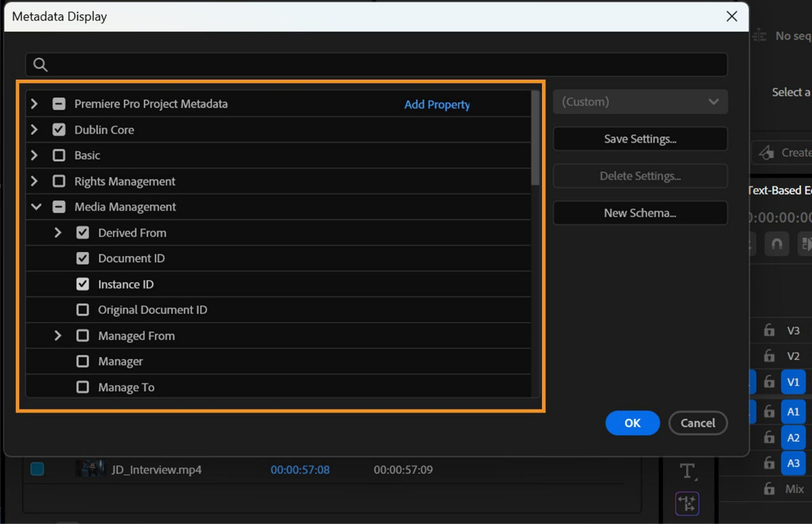Unlock the A3 track lock icon
This screenshot has width=812, height=524.
(769, 463)
